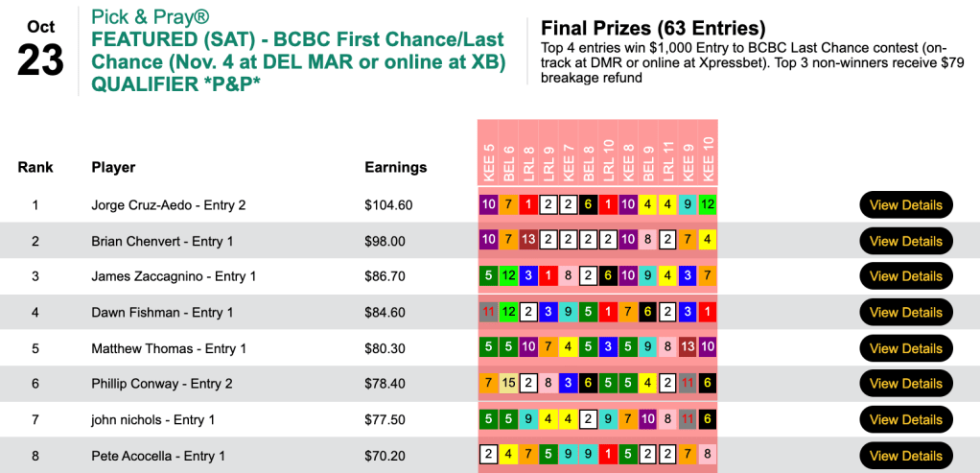The image size is (980, 473).
Task: View details for Pete Acocella
Action: (906, 455)
